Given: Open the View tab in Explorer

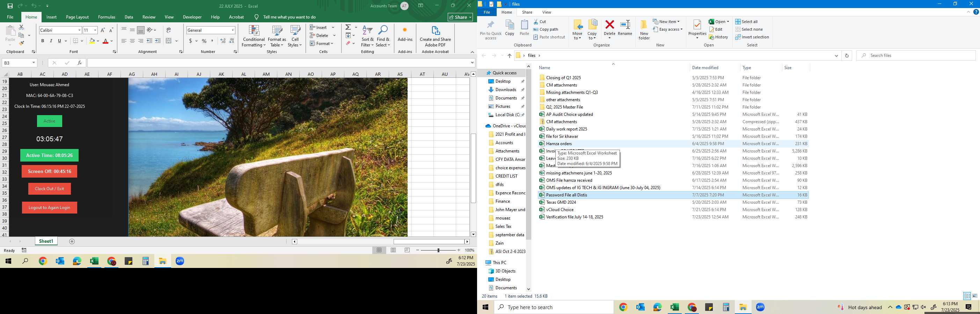Looking at the screenshot, I should pyautogui.click(x=546, y=12).
